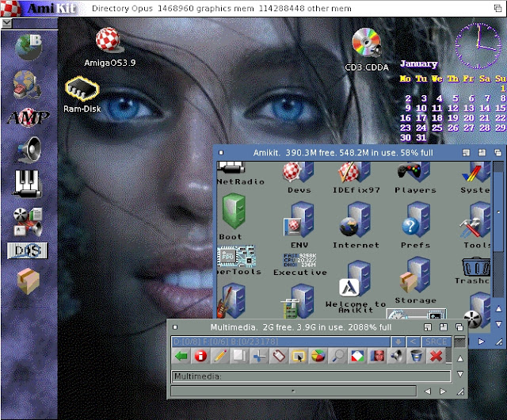Click the piano keyboard dock icon
Viewport: 507px width, 420px height.
point(28,184)
